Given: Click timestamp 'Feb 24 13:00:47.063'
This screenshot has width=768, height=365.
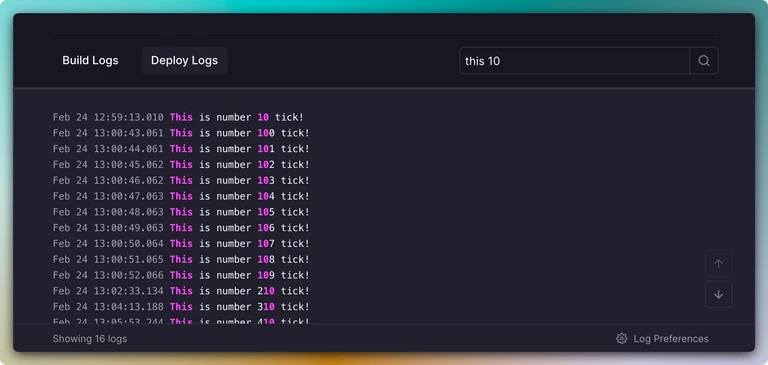Looking at the screenshot, I should 108,196.
